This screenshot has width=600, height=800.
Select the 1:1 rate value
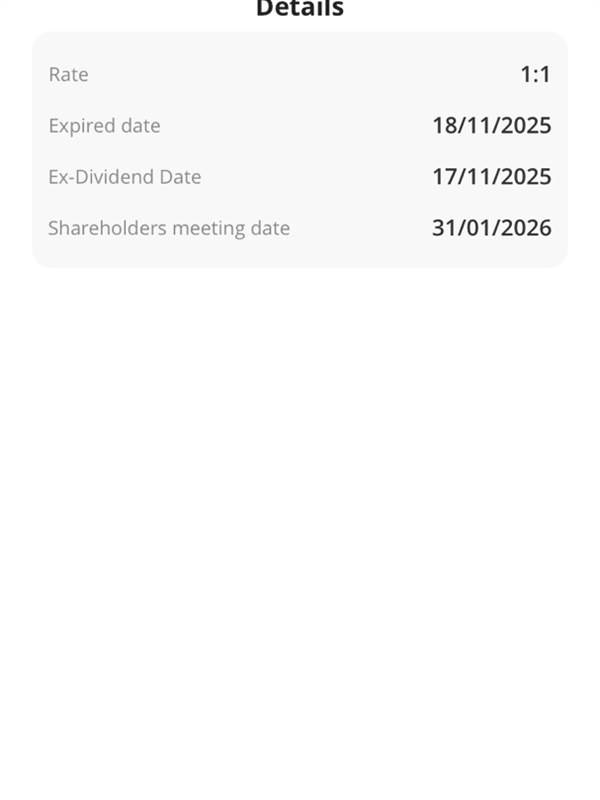pos(535,74)
